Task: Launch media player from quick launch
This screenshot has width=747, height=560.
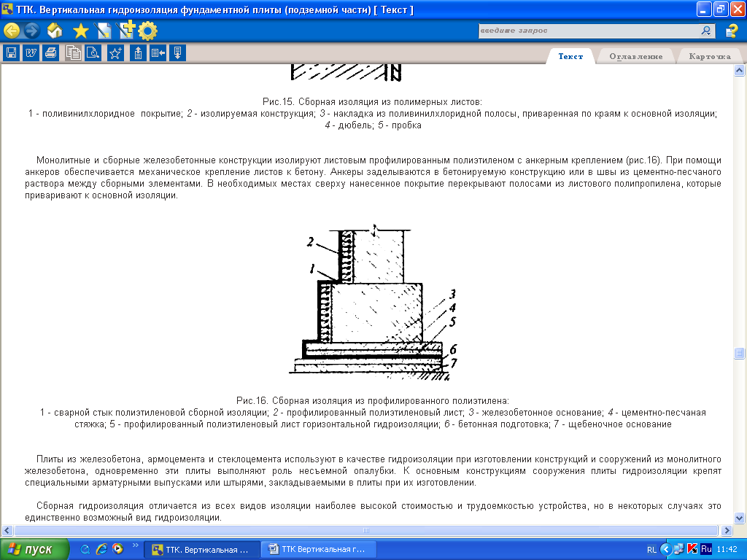Action: 117,549
